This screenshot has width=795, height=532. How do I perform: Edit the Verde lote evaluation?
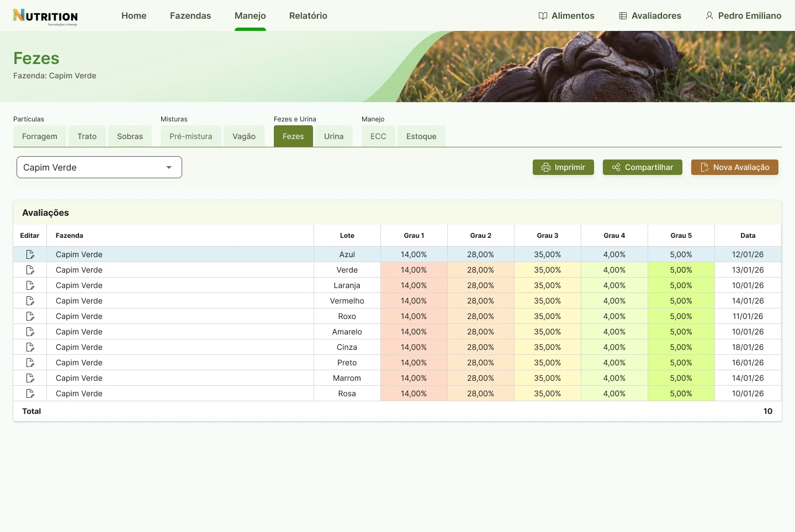pyautogui.click(x=30, y=270)
